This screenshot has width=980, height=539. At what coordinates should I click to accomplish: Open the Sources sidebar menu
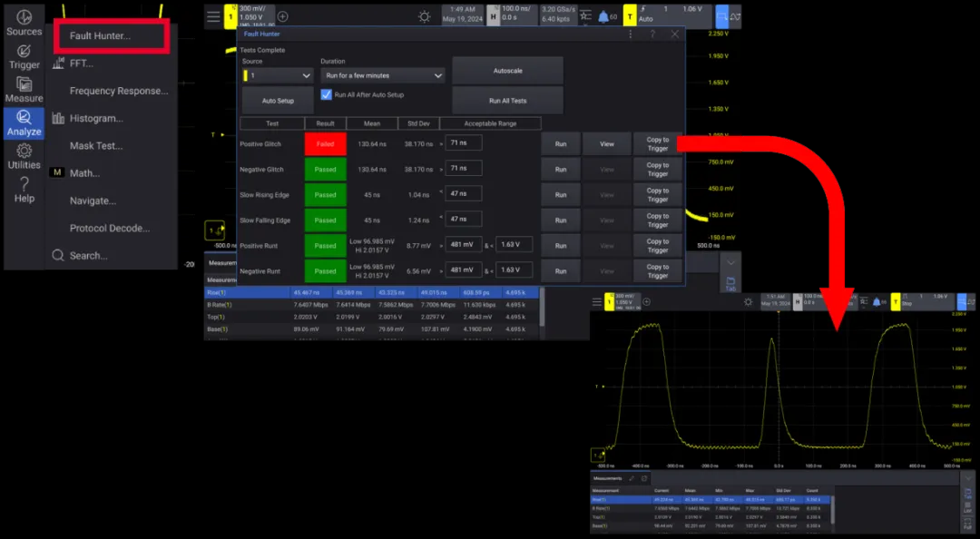(24, 22)
